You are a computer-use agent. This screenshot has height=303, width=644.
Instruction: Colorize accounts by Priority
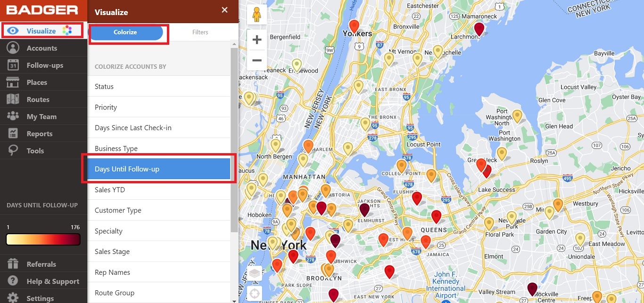pyautogui.click(x=159, y=107)
